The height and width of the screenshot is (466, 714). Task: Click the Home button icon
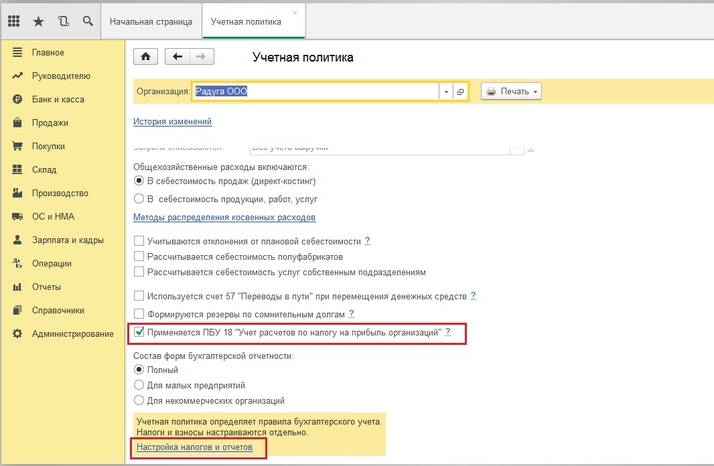point(145,56)
